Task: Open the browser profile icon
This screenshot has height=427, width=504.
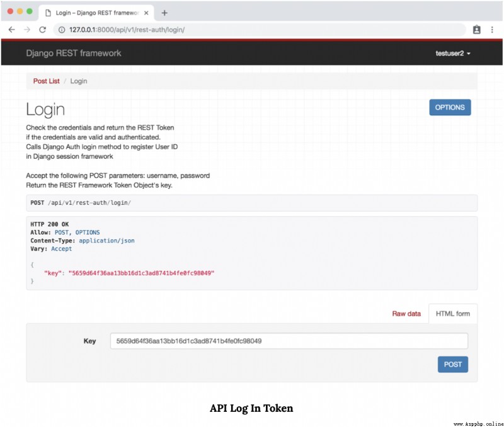Action: coord(477,30)
